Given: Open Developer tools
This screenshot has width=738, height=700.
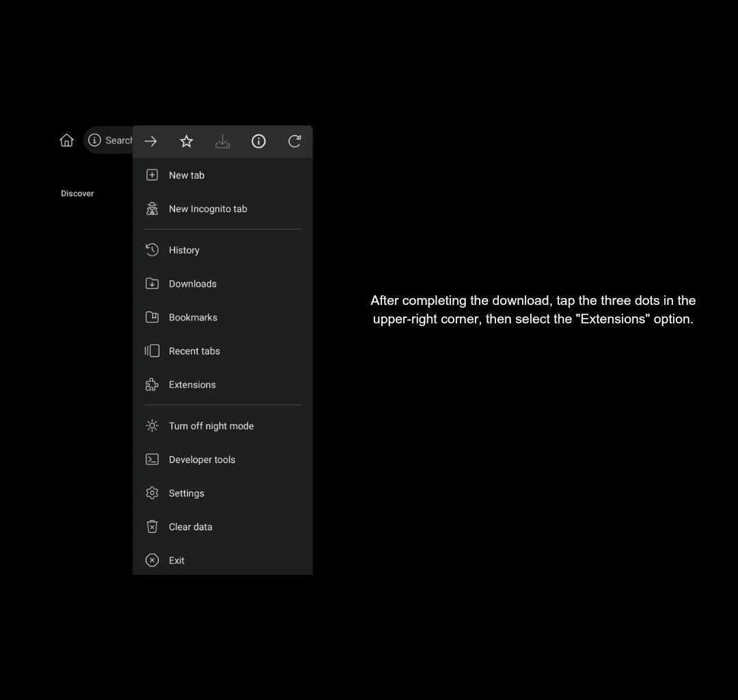Looking at the screenshot, I should coord(202,459).
